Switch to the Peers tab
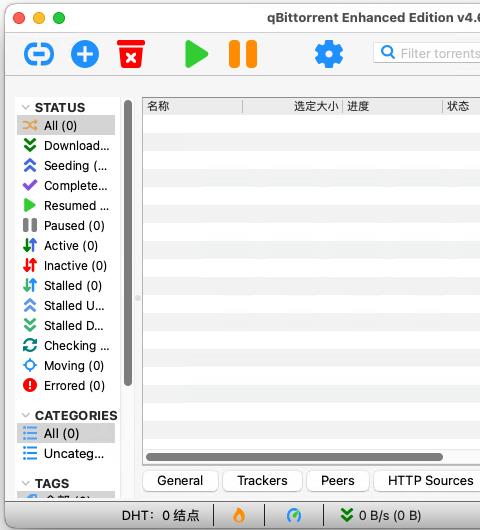Image resolution: width=480 pixels, height=530 pixels. click(338, 480)
